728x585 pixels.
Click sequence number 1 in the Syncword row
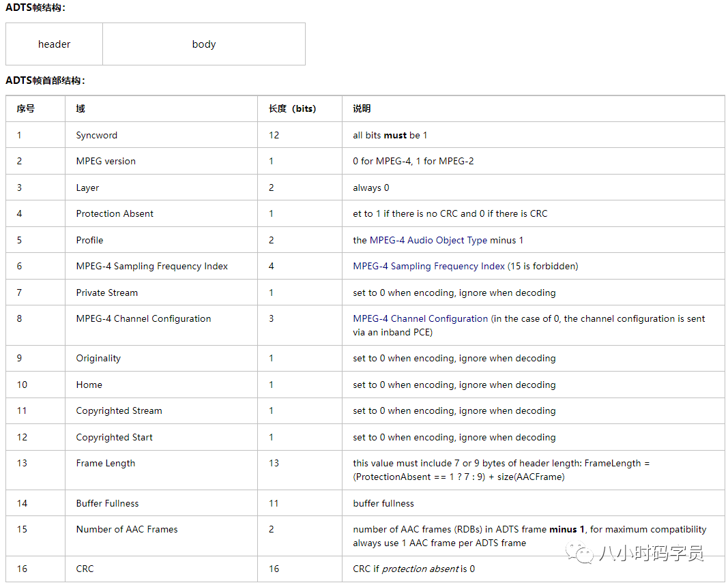pyautogui.click(x=19, y=135)
